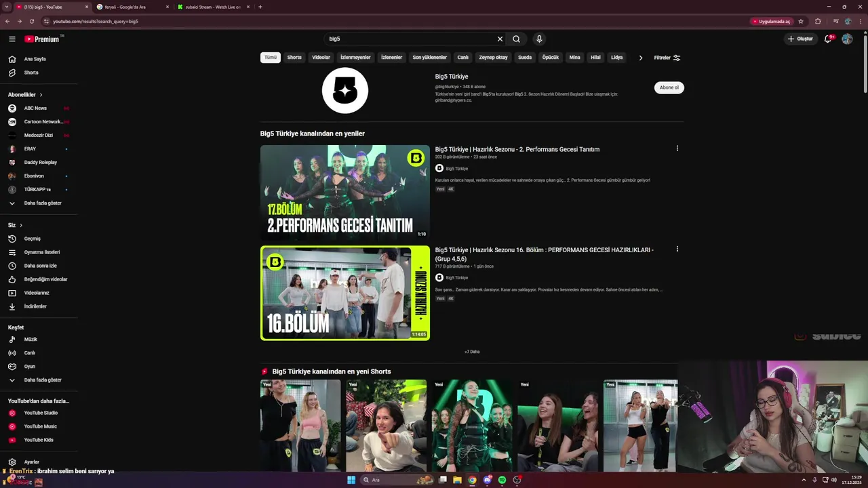Open the account avatar menu
The height and width of the screenshot is (488, 868).
click(x=847, y=39)
